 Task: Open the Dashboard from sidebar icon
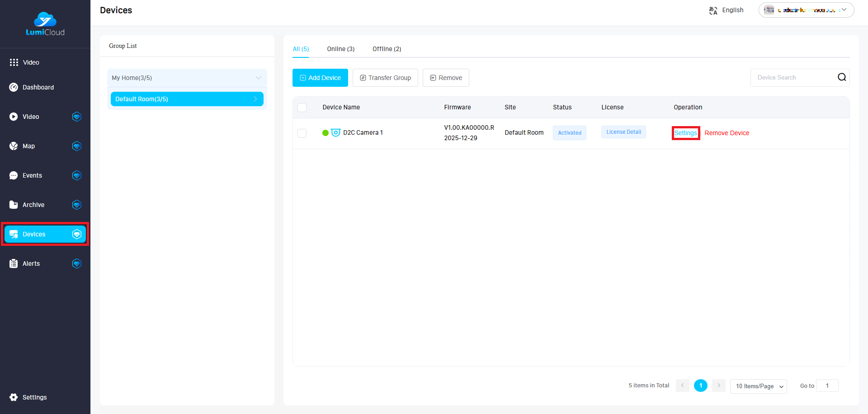14,87
